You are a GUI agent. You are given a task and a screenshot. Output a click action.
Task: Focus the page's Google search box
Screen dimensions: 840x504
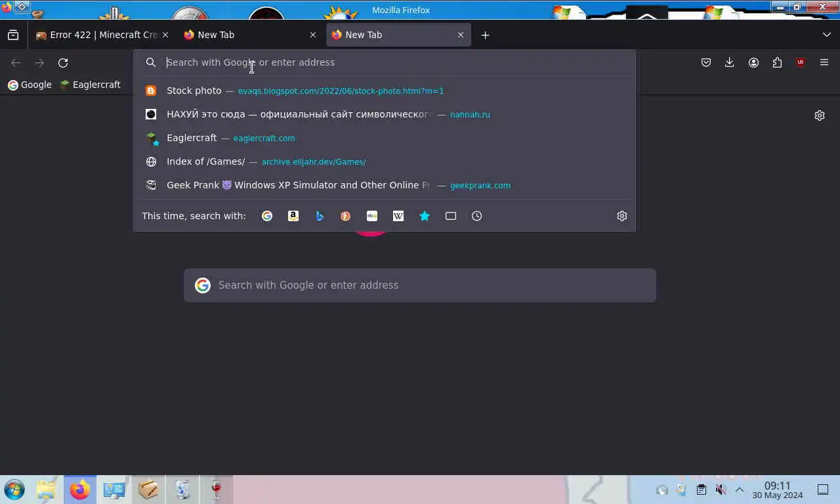(x=420, y=285)
